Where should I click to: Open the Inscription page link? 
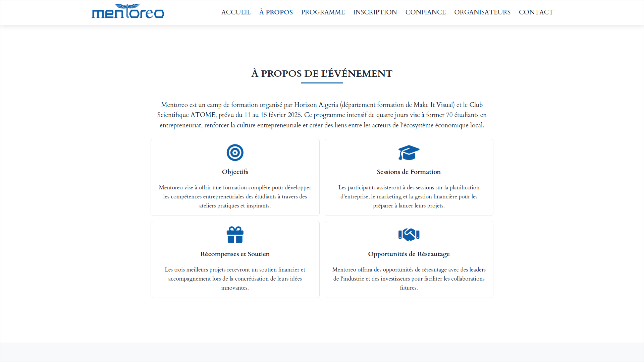tap(375, 12)
